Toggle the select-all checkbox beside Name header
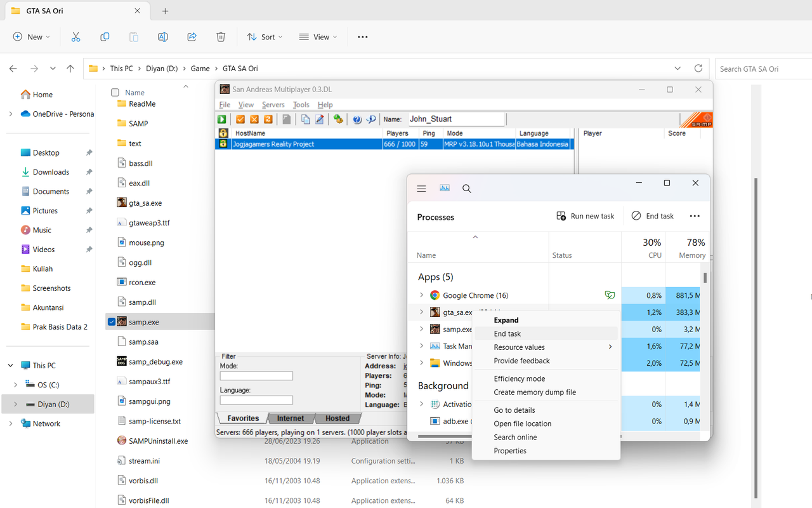The image size is (812, 508). 115,93
